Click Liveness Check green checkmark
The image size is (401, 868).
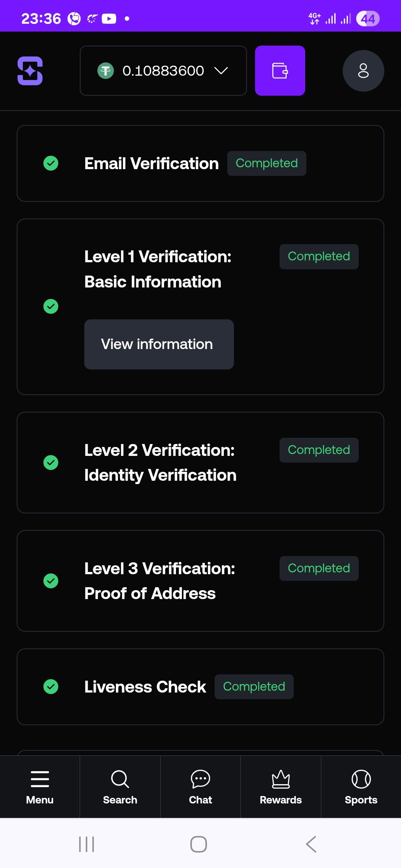[x=51, y=687]
